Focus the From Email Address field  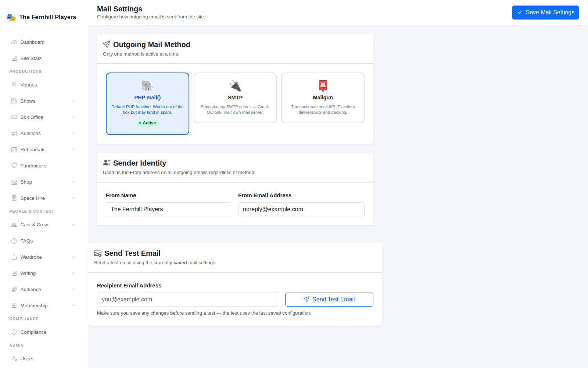[x=301, y=209]
